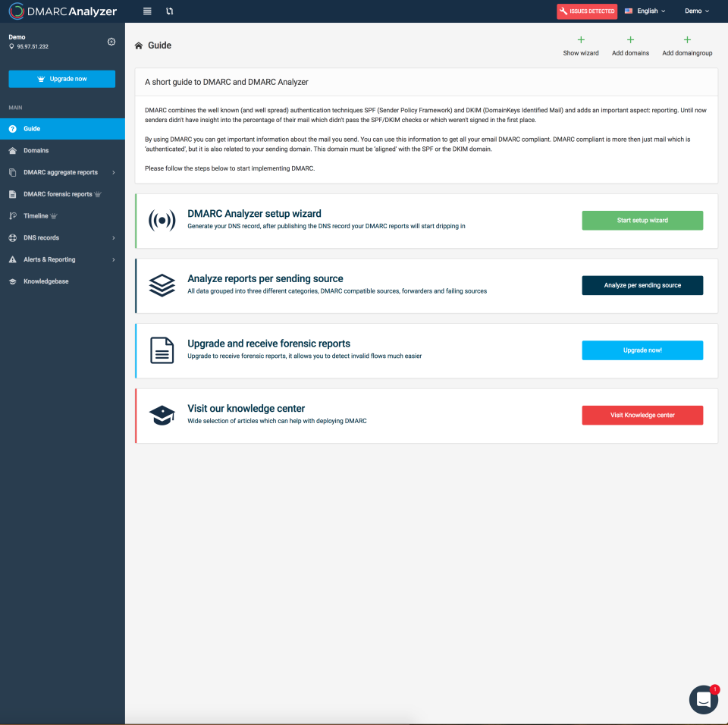Image resolution: width=728 pixels, height=725 pixels.
Task: Open the English language dropdown
Action: click(x=645, y=11)
